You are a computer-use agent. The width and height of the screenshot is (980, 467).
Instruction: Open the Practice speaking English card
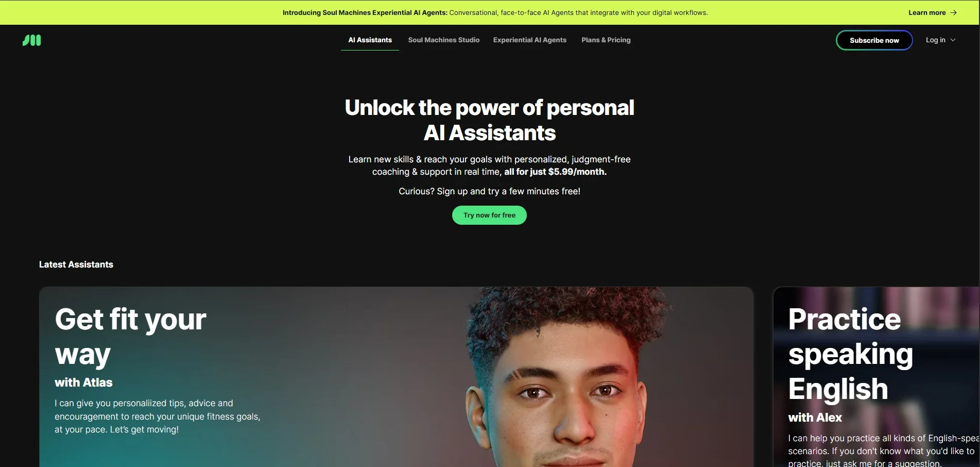click(x=876, y=377)
